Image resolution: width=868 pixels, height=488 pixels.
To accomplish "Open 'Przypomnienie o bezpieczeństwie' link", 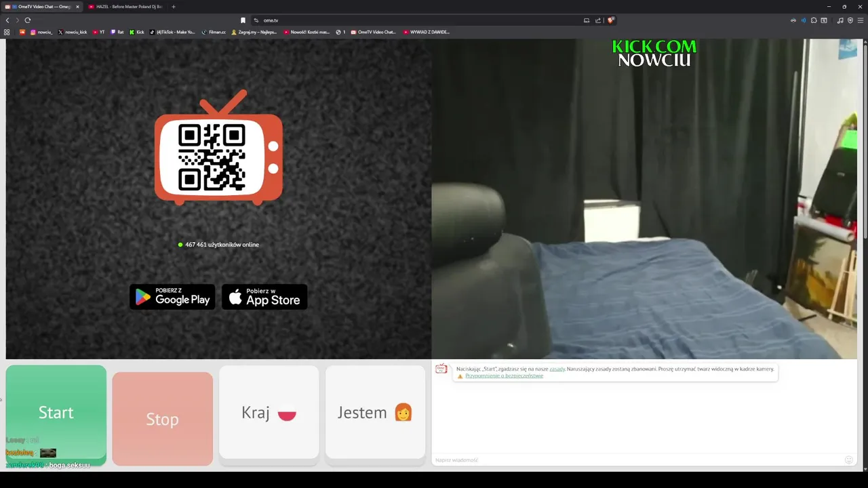I will (x=504, y=375).
